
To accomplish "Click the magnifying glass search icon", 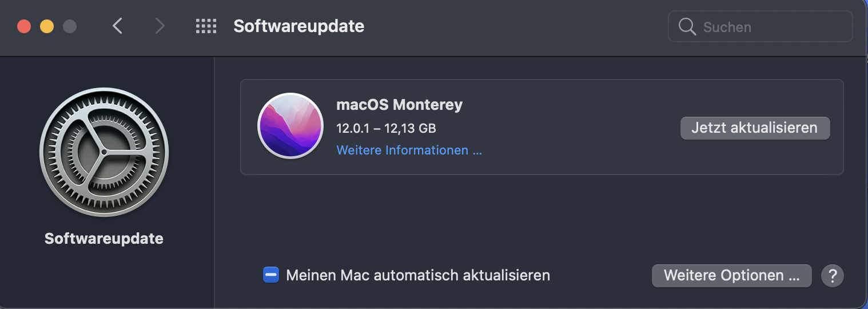I will tap(687, 27).
